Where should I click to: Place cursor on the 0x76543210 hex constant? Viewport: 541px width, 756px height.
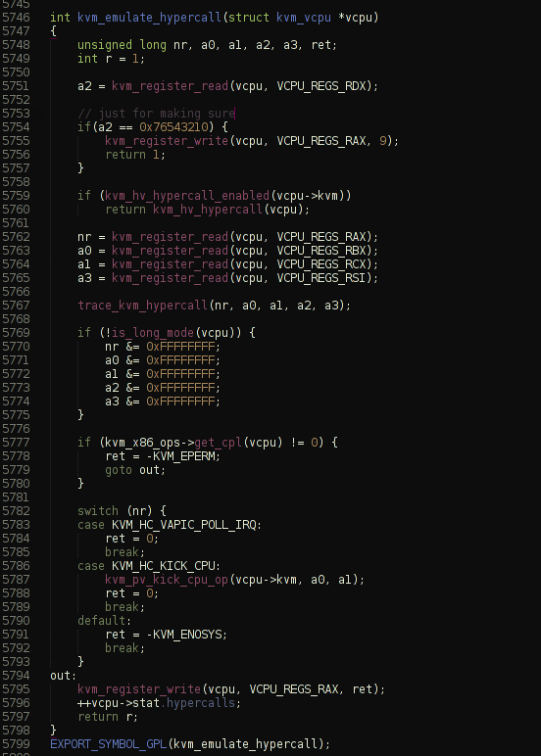[x=173, y=127]
